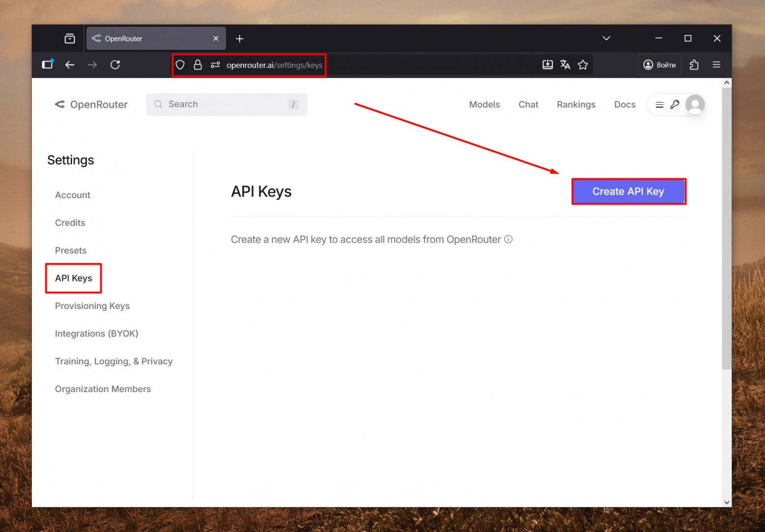
Task: Open the list-all-tabs chevron dropdown
Action: tap(606, 38)
